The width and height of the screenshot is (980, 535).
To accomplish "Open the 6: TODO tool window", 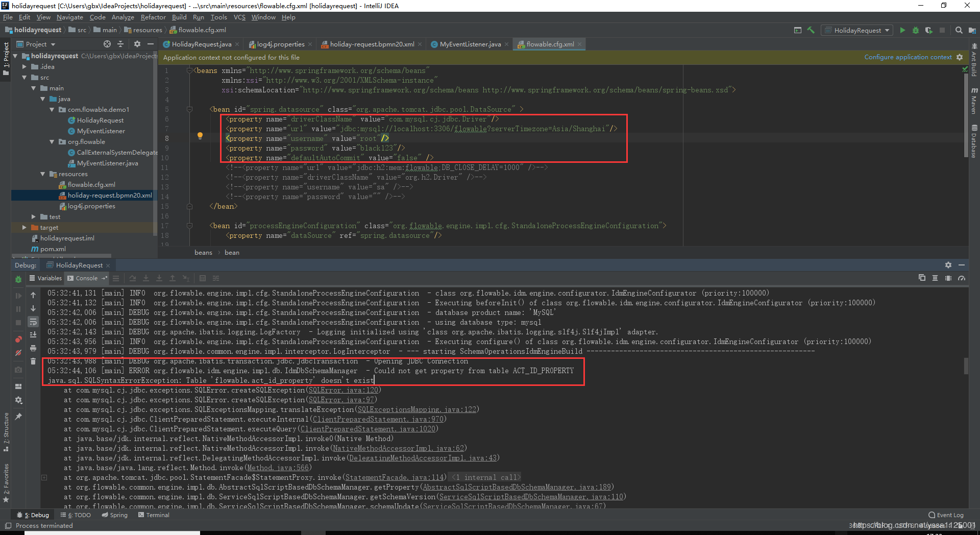I will (x=76, y=515).
